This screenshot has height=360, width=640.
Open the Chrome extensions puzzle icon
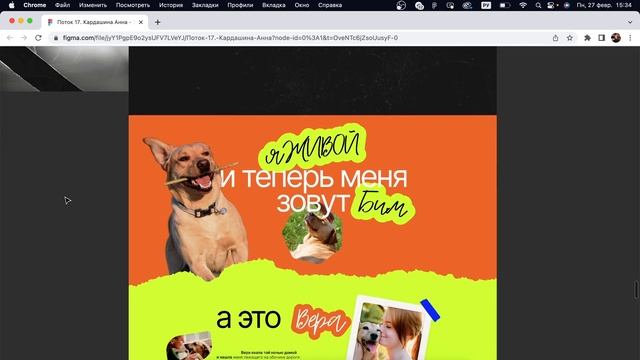click(x=587, y=38)
